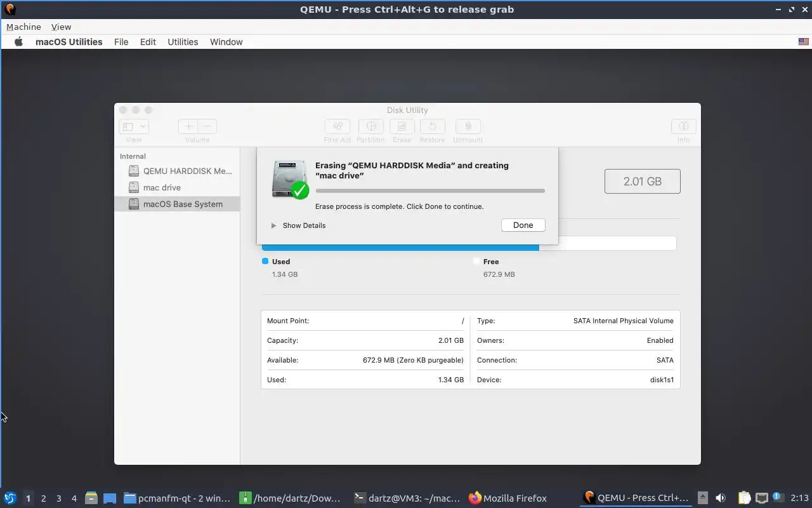
Task: Click the macOS Base System disk icon
Action: pyautogui.click(x=133, y=204)
